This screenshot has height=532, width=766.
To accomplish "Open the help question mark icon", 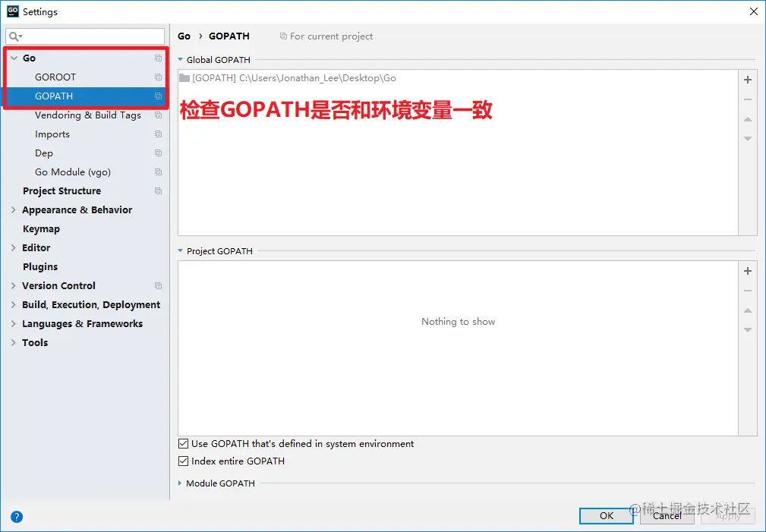I will (x=17, y=517).
